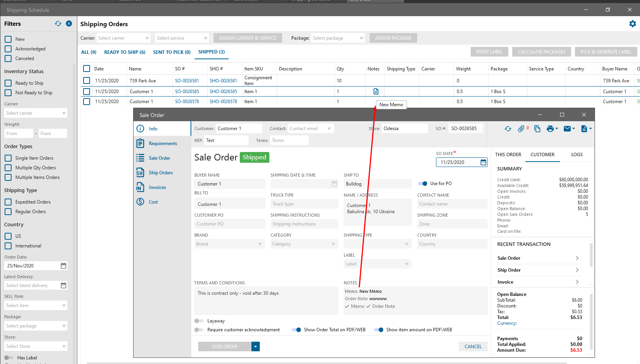The image size is (640, 364).
Task: Check the Ready to Ship checkbox
Action: (8, 83)
